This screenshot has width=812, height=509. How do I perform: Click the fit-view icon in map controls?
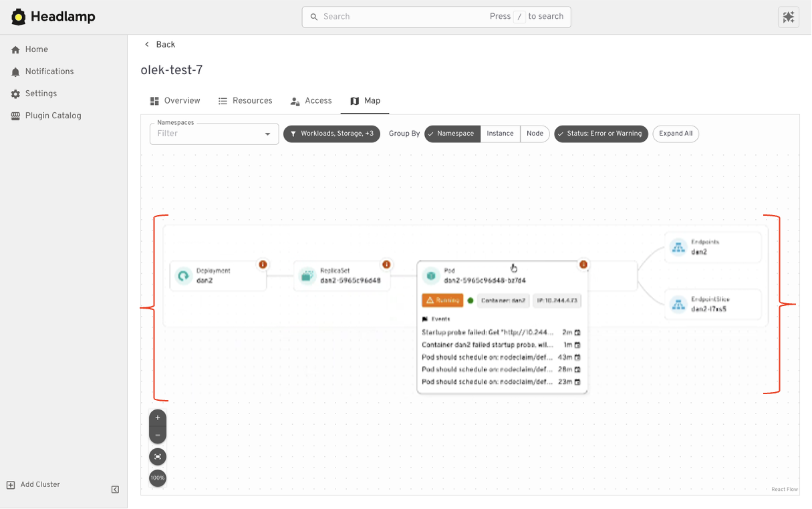158,456
